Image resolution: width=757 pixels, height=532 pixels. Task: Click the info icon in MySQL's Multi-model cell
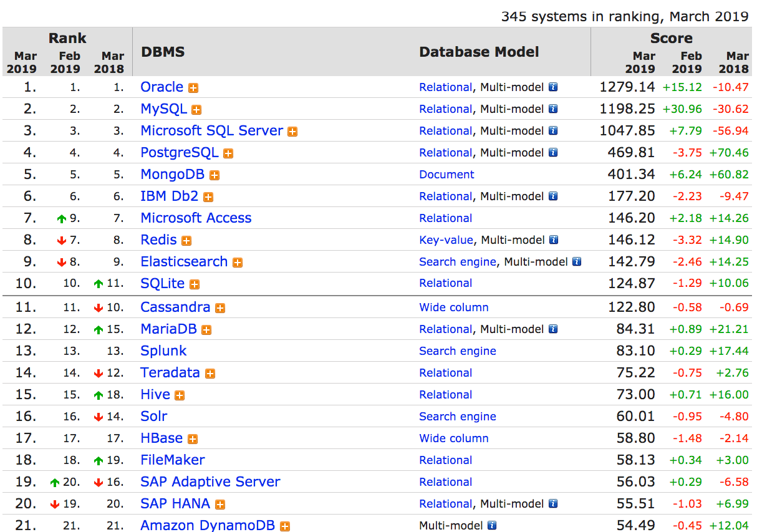[553, 109]
